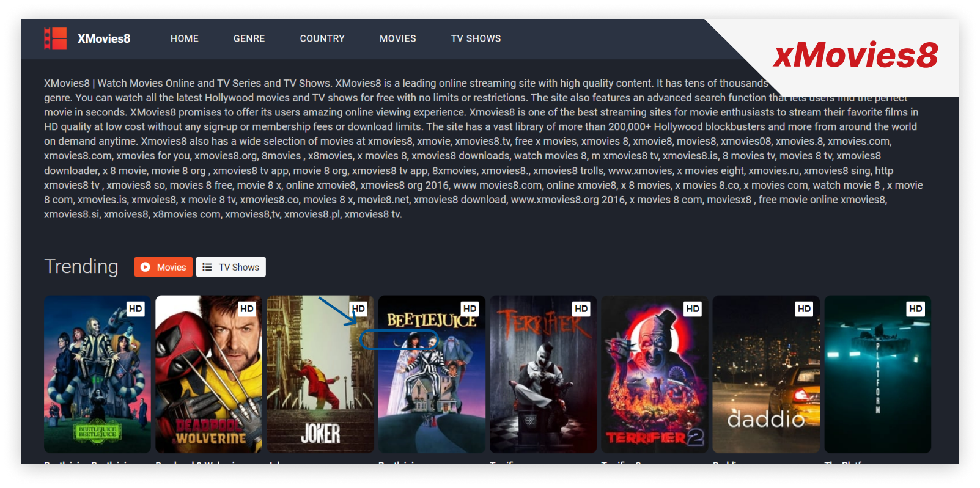Open the Deadpool & Wolverine poster
Viewport: 980px width, 488px height.
(x=208, y=374)
